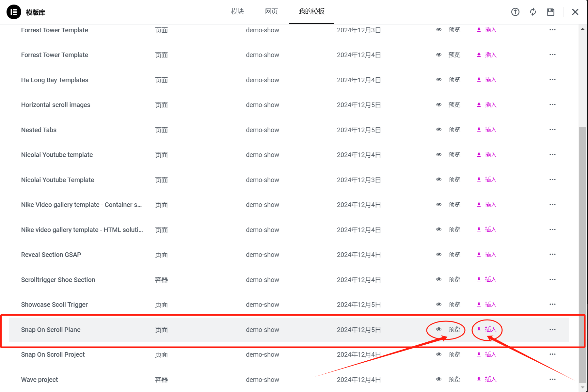Click the eye icon for Wave project
The image size is (588, 392).
coord(438,379)
